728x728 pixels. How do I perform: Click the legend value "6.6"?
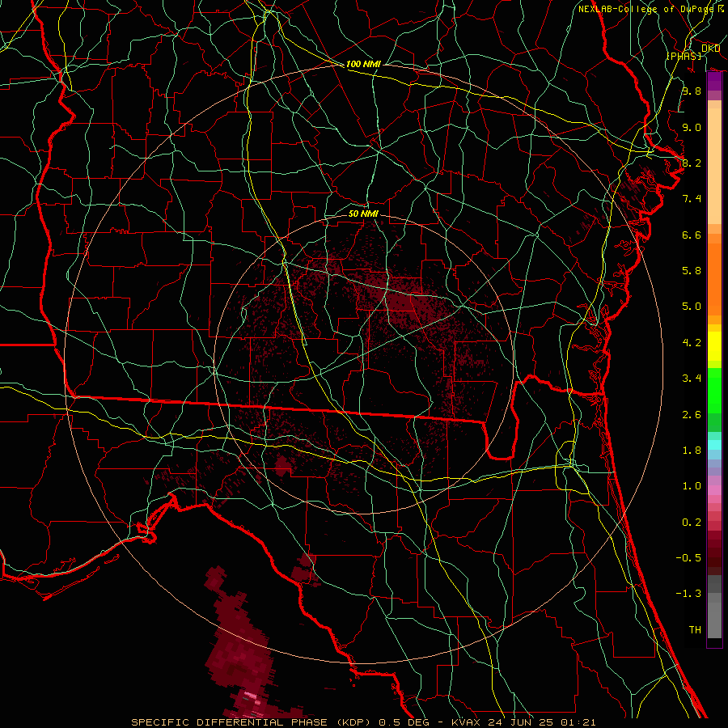(x=692, y=235)
